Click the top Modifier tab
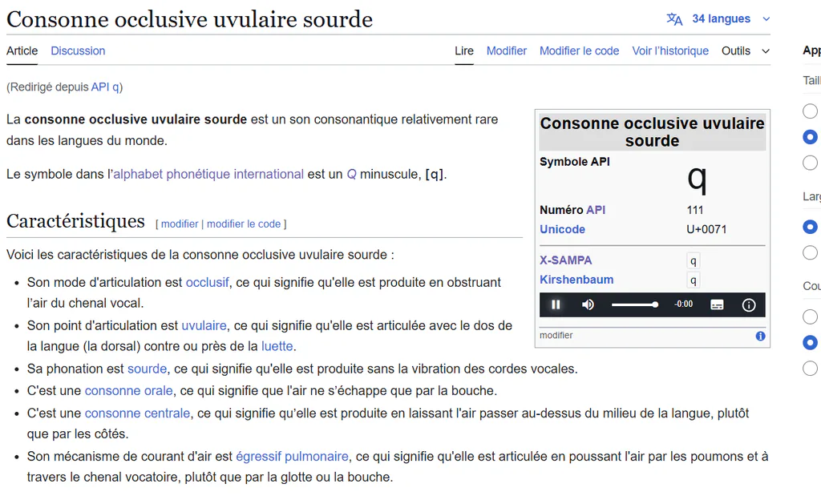821x504 pixels. click(x=507, y=50)
